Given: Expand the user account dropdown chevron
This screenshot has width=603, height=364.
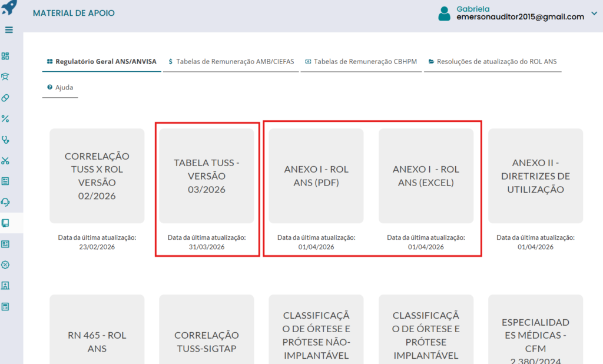Looking at the screenshot, I should pyautogui.click(x=594, y=14).
